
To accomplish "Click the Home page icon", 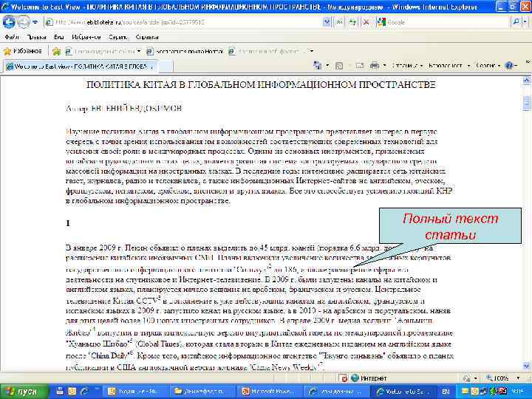I will pyautogui.click(x=318, y=66).
